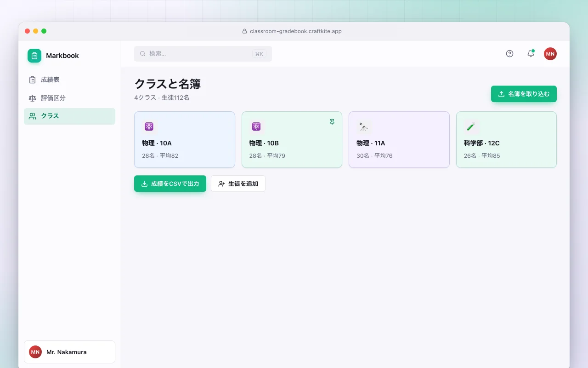Click the 4クラス · 生徒112名 summary text
Image resolution: width=588 pixels, height=368 pixels.
pos(162,98)
